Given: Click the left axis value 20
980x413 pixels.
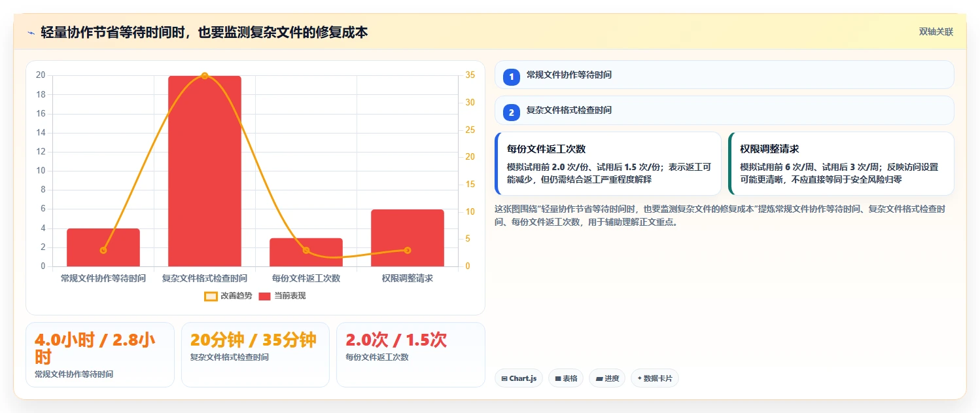Looking at the screenshot, I should [41, 75].
